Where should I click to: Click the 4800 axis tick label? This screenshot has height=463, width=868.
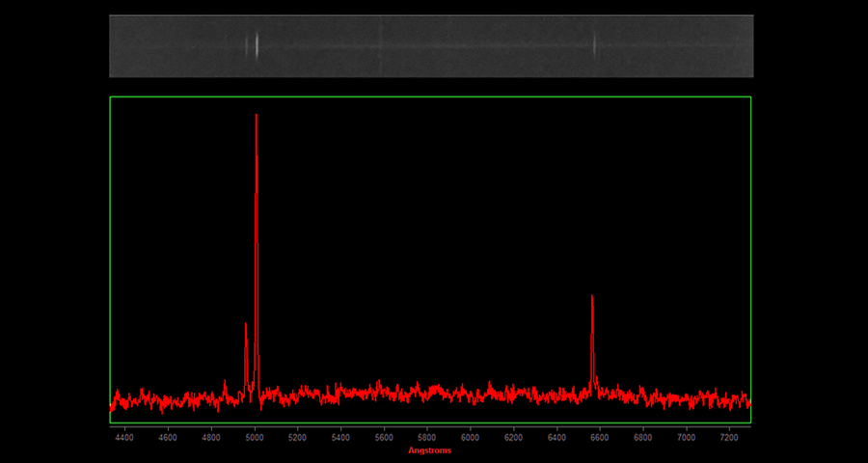pyautogui.click(x=211, y=437)
